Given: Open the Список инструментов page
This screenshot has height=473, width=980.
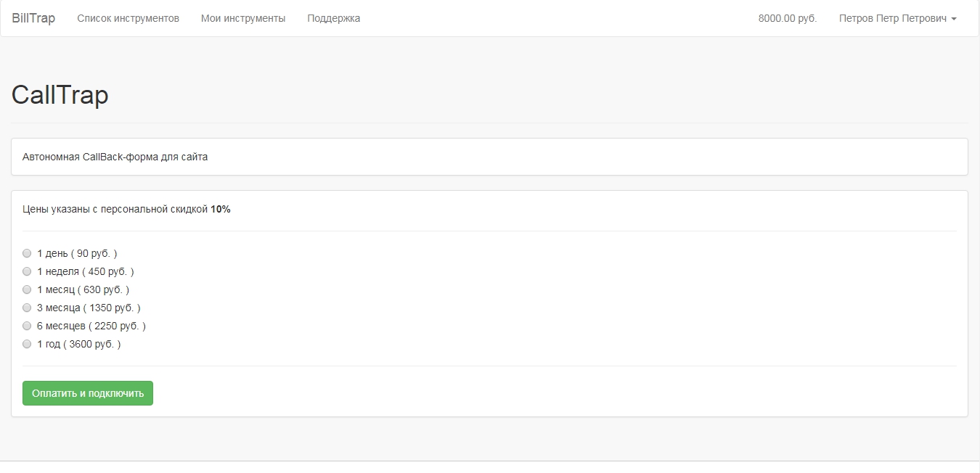Looking at the screenshot, I should click(128, 18).
